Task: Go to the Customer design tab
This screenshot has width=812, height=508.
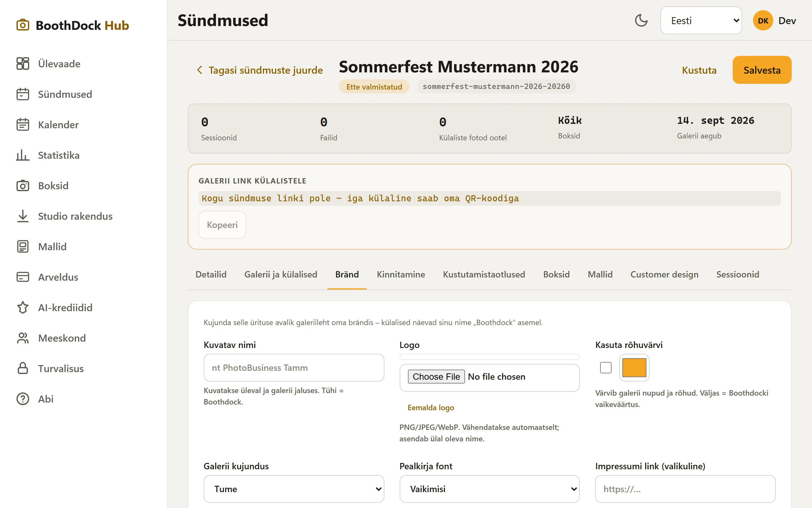Action: pyautogui.click(x=665, y=275)
